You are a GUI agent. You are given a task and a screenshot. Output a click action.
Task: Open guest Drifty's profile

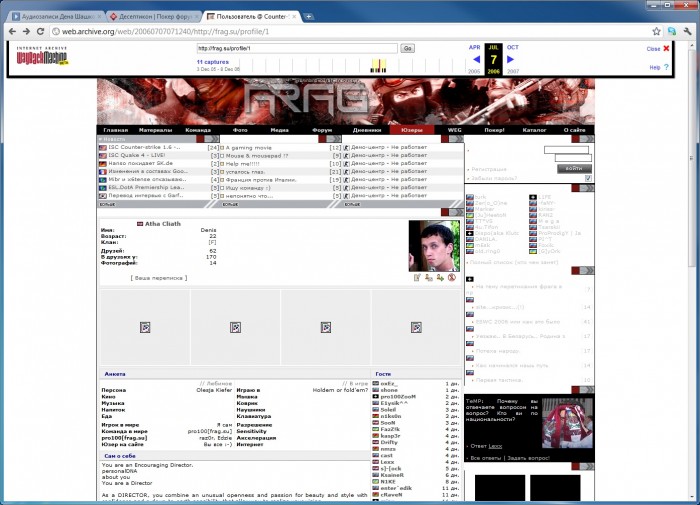[389, 442]
